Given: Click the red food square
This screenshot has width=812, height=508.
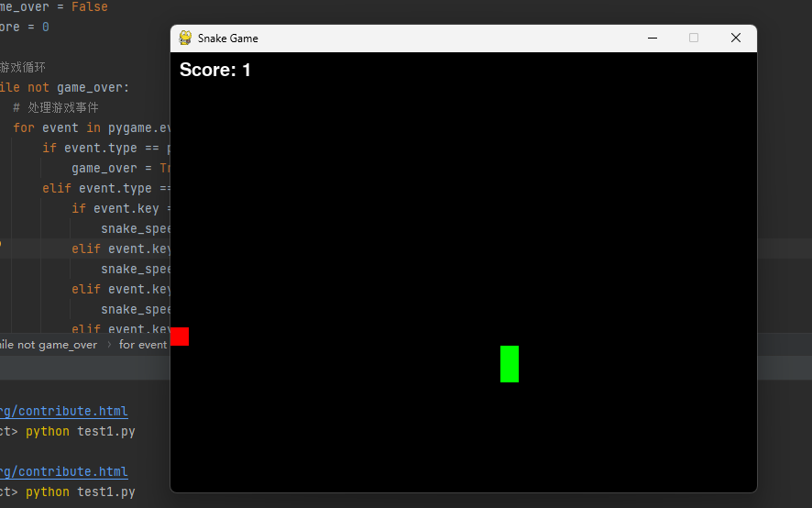Looking at the screenshot, I should point(180,337).
